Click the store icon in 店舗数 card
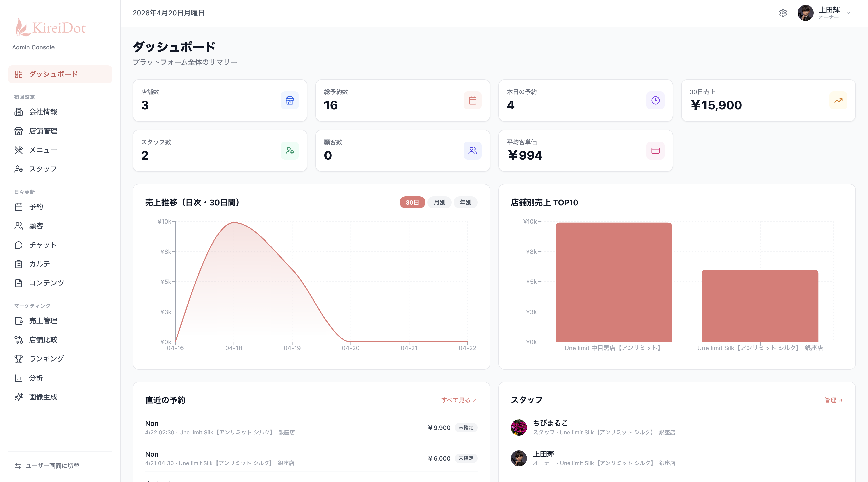The width and height of the screenshot is (868, 482). (289, 100)
